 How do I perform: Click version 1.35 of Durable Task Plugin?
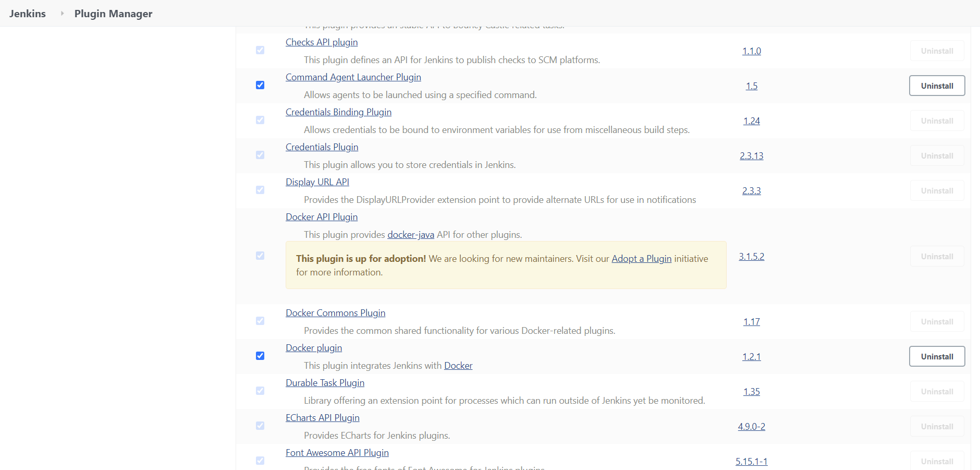click(x=752, y=392)
